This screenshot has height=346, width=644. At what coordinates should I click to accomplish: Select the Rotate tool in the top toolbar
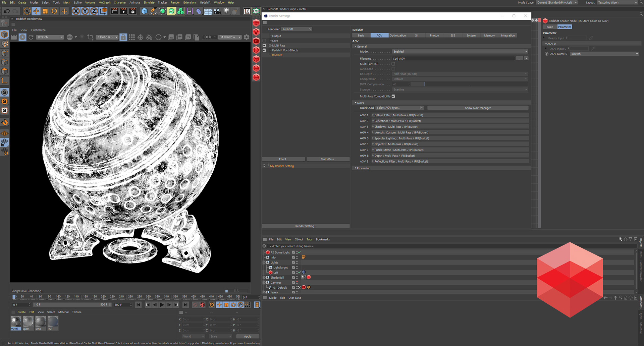54,11
